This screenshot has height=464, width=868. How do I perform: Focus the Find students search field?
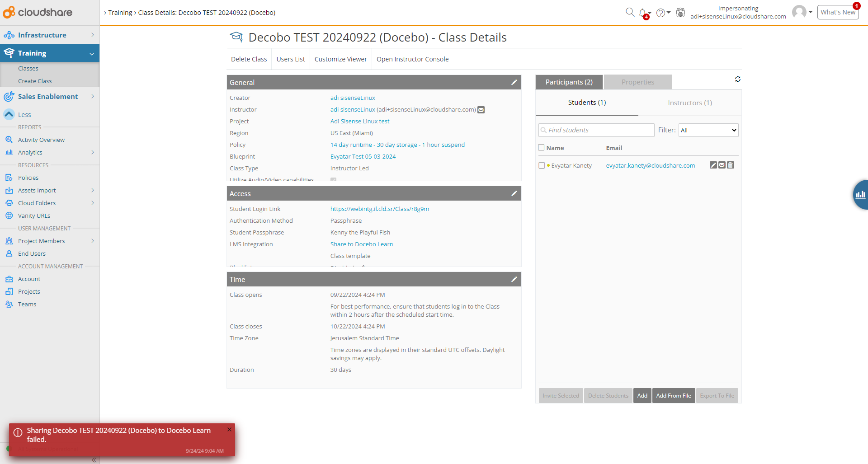click(x=596, y=130)
